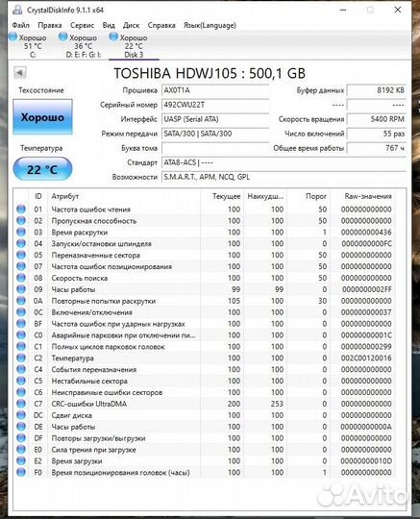Click the Стандарт field ATA8-ACS
Screen dimensions: 420x519
pos(284,162)
